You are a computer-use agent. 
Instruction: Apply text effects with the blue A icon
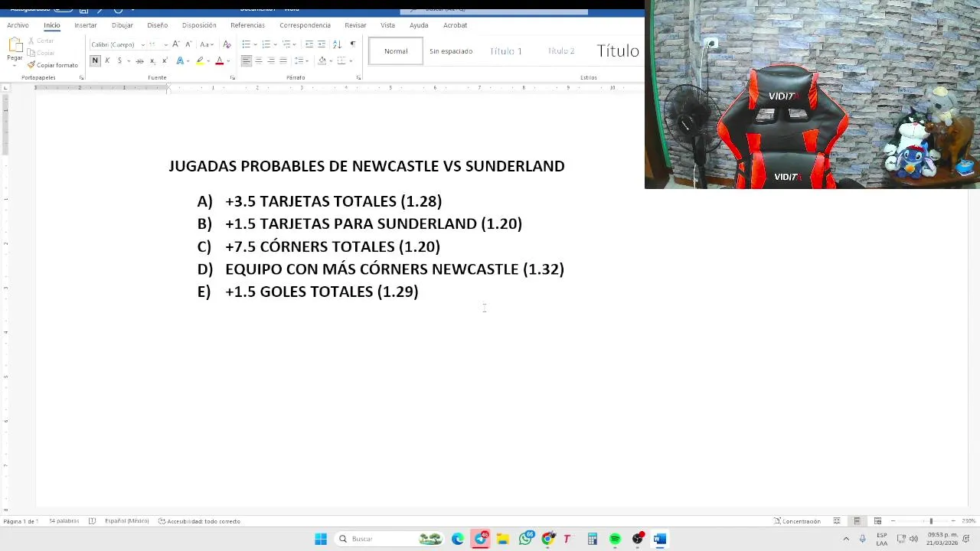(x=180, y=60)
